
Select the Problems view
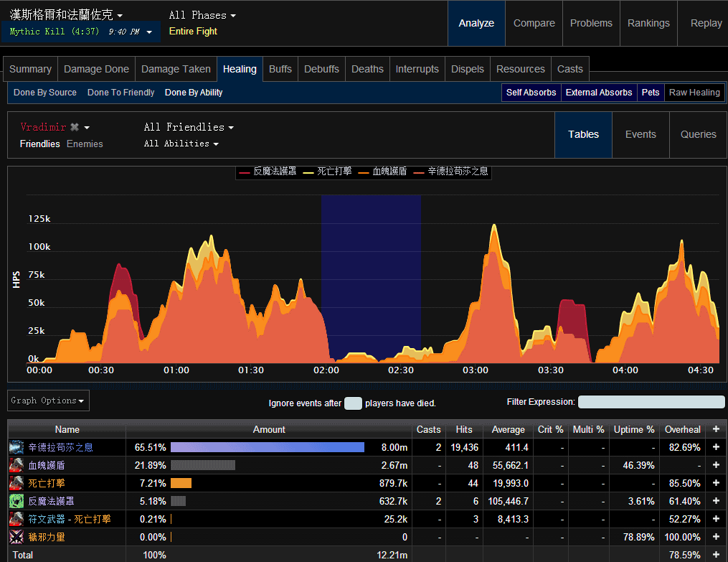coord(591,23)
